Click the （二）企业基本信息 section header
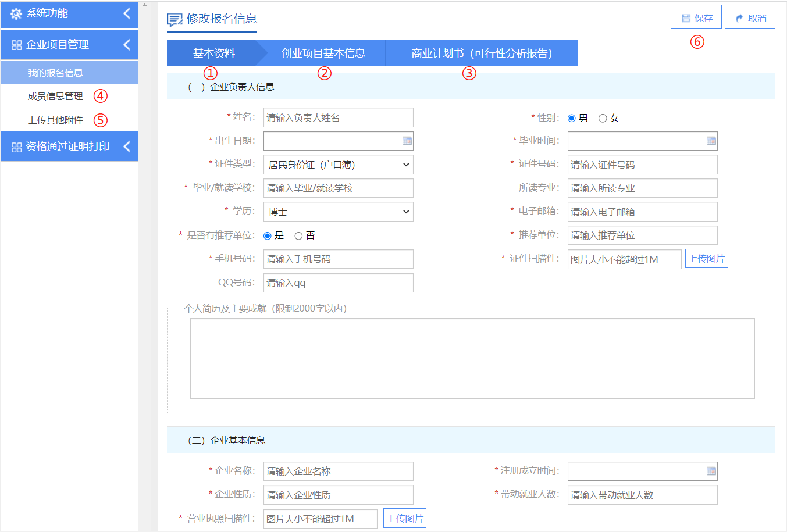This screenshot has height=532, width=787. tap(471, 440)
